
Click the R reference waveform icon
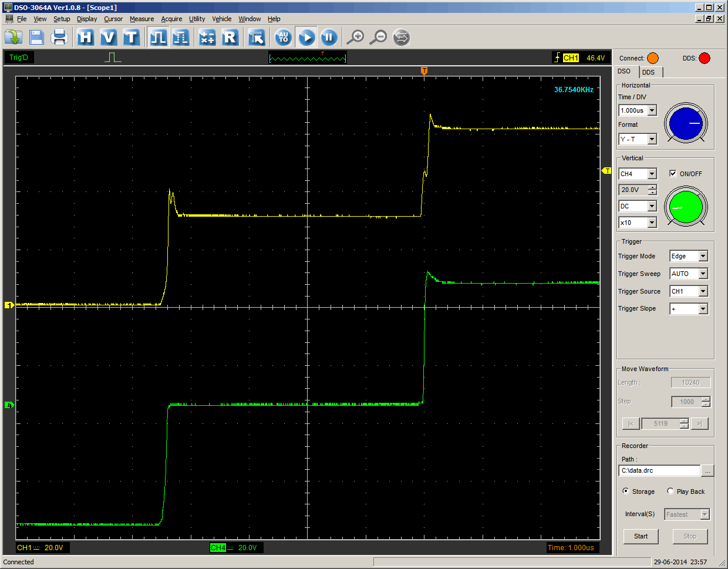[230, 38]
